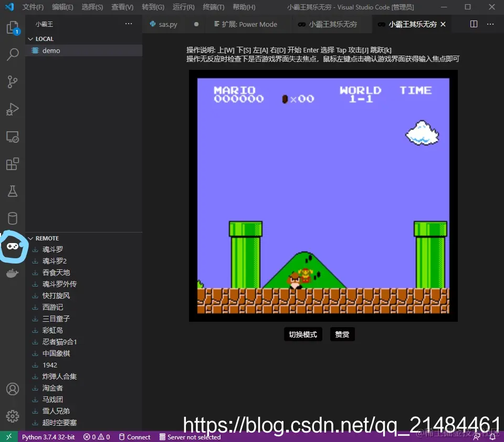Open the Run and Debug view
Viewport: 504px width, 442px height.
(13, 109)
